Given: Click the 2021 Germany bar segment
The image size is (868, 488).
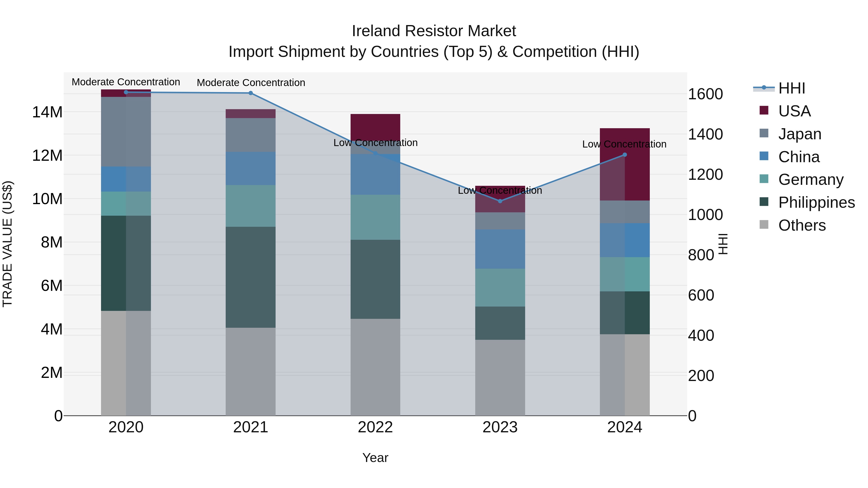Looking at the screenshot, I should click(x=251, y=206).
